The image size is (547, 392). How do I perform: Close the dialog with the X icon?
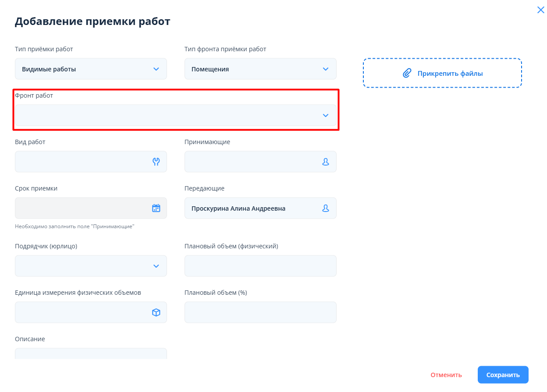[540, 10]
